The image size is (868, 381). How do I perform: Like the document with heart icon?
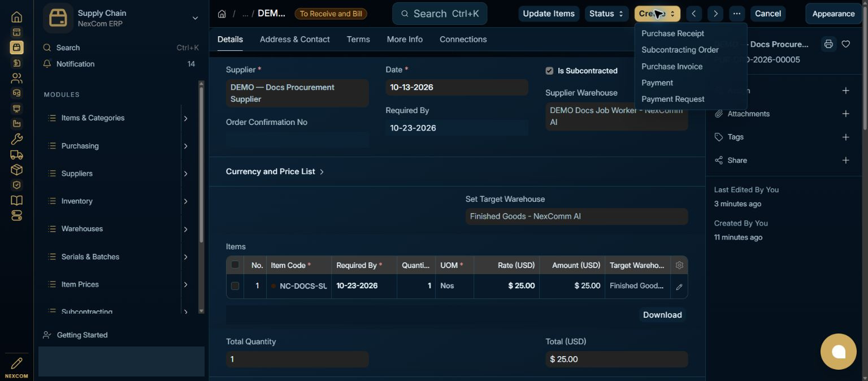pos(846,44)
